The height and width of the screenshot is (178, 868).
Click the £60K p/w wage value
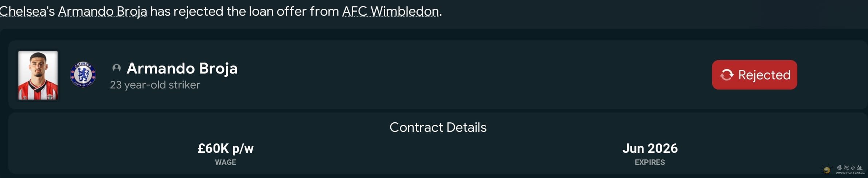point(226,148)
